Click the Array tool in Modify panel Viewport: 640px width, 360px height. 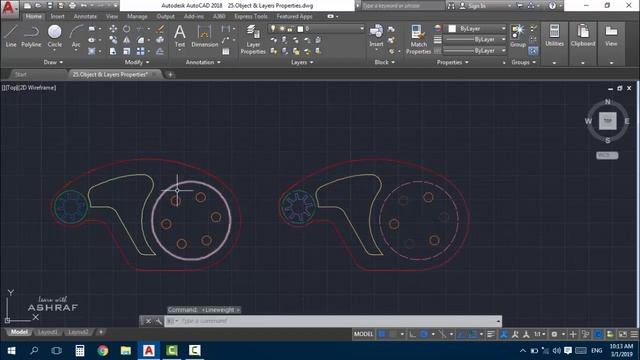click(x=140, y=51)
